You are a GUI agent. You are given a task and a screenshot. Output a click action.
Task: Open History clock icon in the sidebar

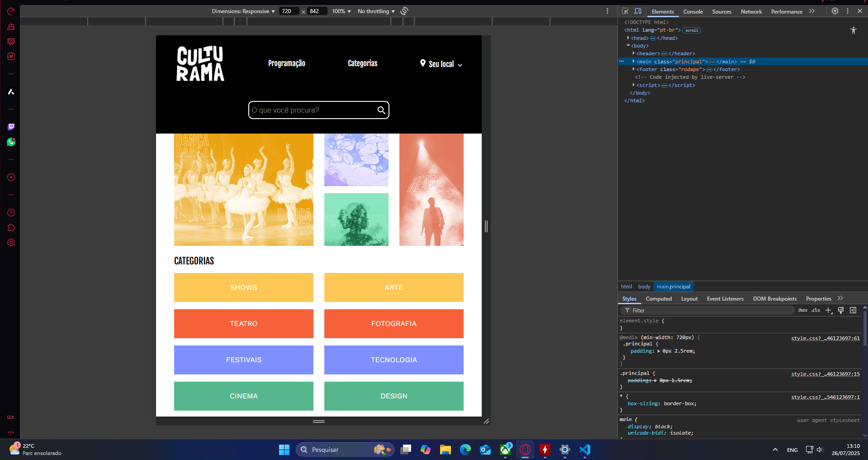tap(11, 212)
